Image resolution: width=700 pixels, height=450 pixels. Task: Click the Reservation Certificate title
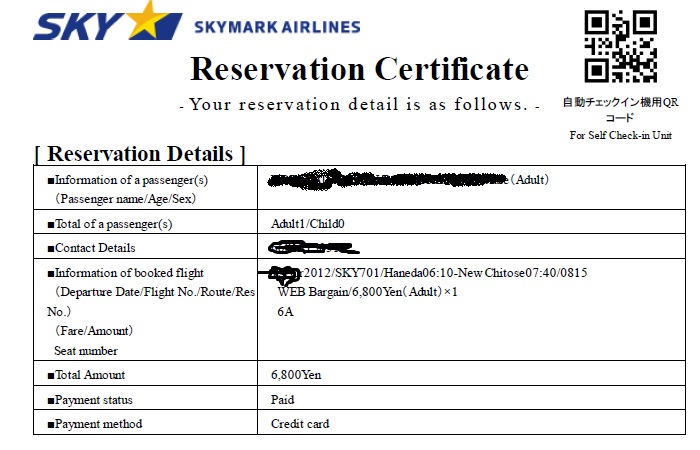click(x=360, y=69)
